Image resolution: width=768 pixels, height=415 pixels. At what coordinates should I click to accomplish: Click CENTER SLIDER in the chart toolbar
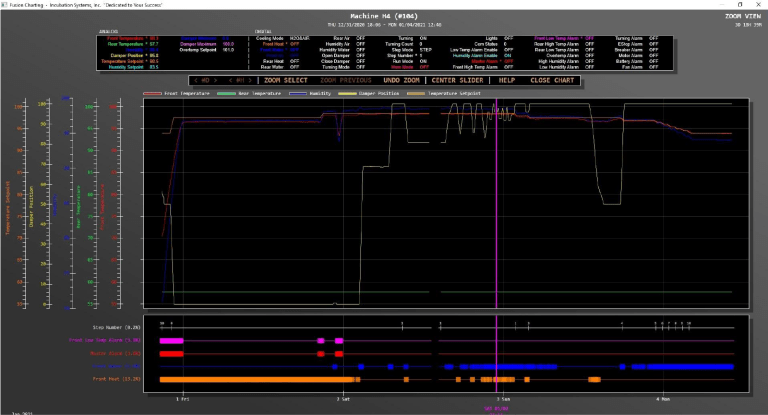456,80
